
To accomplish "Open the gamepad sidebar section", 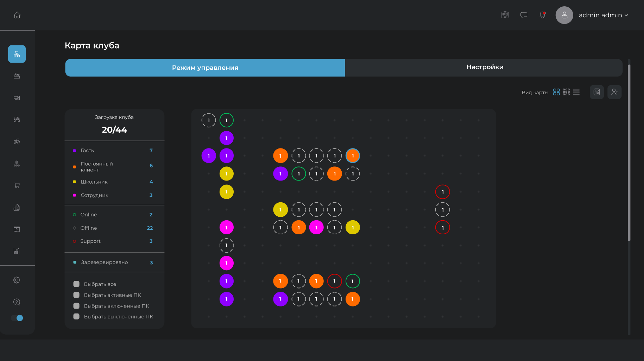I will [17, 142].
